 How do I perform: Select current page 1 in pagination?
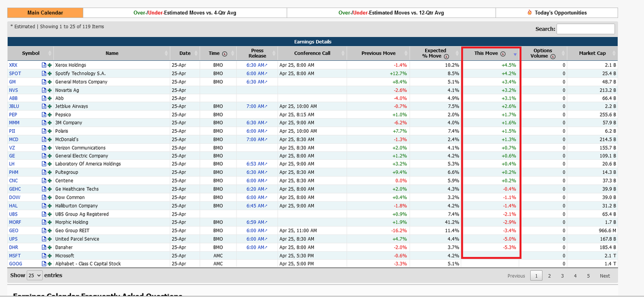tap(536, 276)
